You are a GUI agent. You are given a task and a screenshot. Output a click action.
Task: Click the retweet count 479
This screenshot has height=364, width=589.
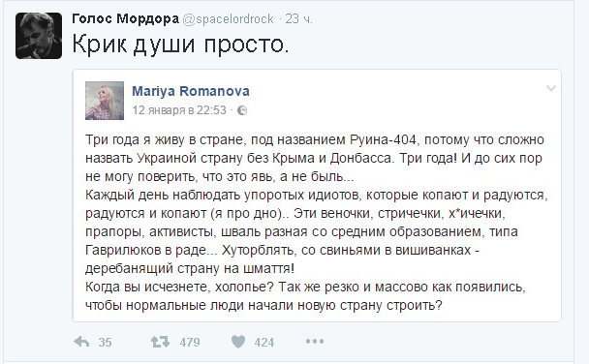click(190, 343)
